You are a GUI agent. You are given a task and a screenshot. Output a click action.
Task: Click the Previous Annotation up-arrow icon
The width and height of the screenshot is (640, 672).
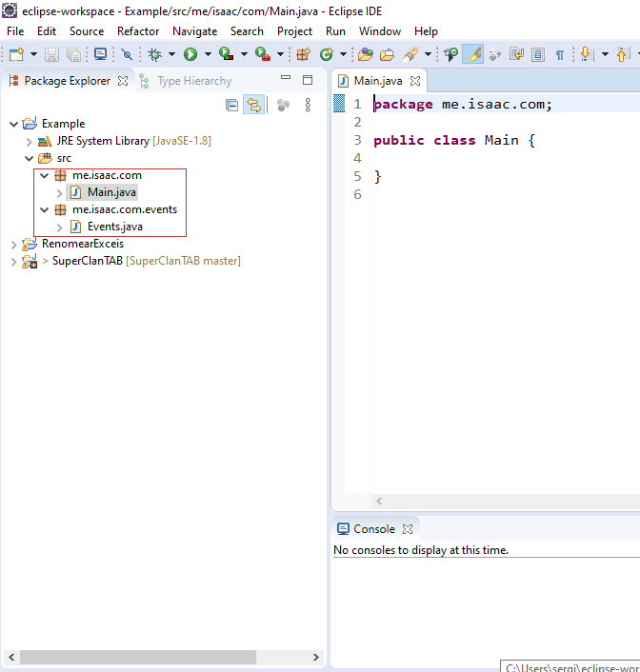623,54
